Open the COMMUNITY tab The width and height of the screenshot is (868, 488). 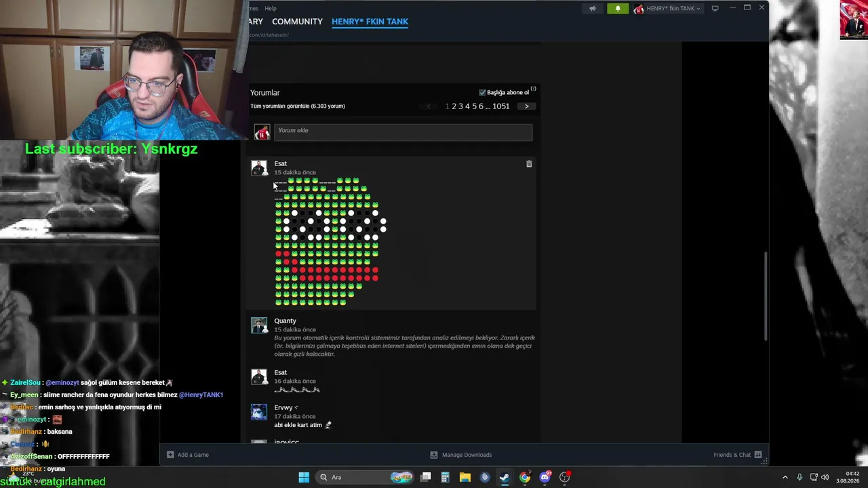pos(297,22)
